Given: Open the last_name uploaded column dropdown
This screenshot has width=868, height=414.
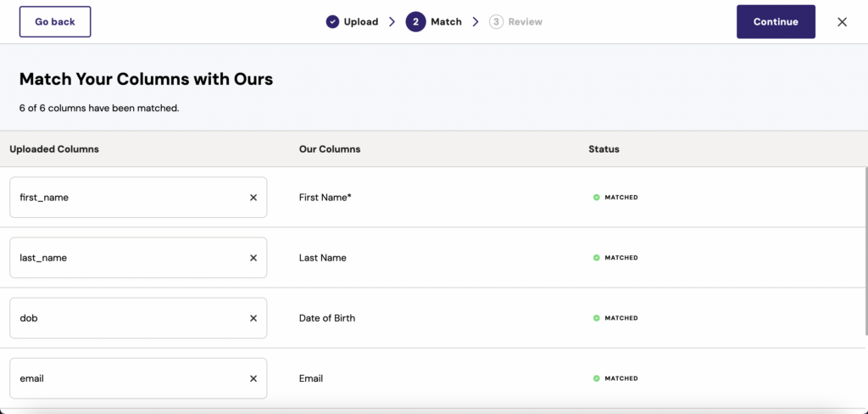Looking at the screenshot, I should click(x=127, y=258).
